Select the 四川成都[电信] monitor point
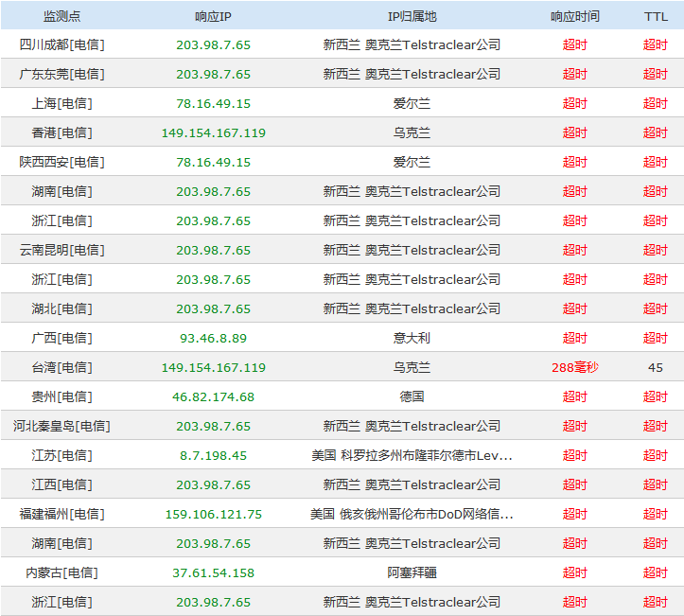Screen dimensions: 684x616 coord(61,44)
